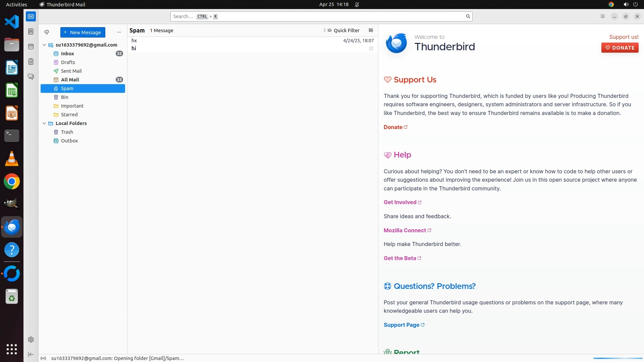
Task: Open message list display options
Action: pos(371,30)
